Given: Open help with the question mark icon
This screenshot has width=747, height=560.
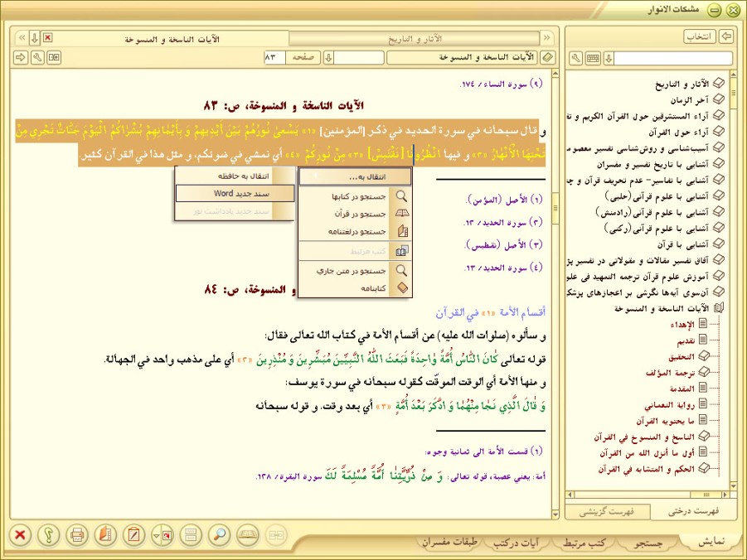Looking at the screenshot, I should click(x=49, y=535).
